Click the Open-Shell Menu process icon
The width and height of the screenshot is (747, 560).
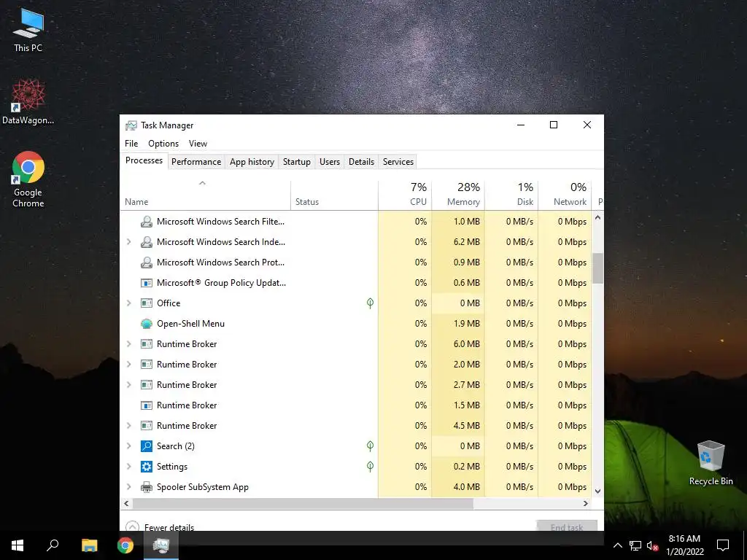tap(146, 324)
